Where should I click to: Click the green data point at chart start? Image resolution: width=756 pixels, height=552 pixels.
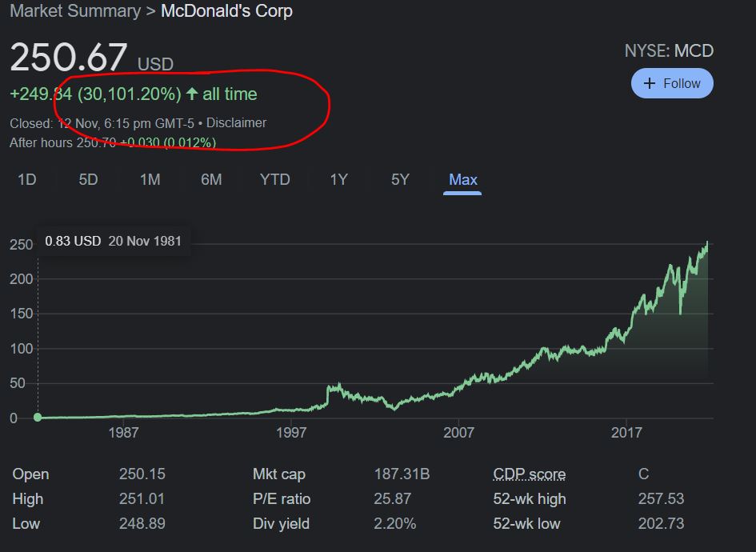click(38, 418)
